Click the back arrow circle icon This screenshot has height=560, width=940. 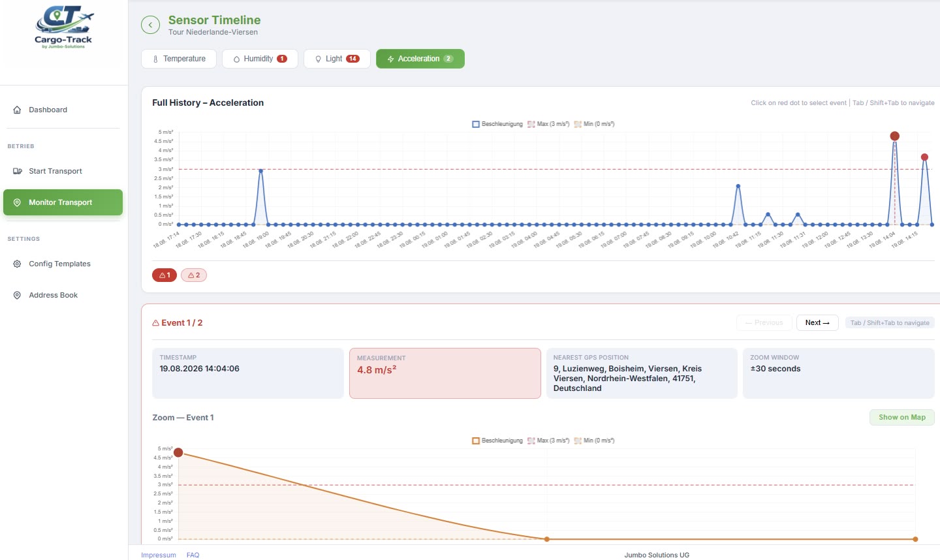coord(150,25)
